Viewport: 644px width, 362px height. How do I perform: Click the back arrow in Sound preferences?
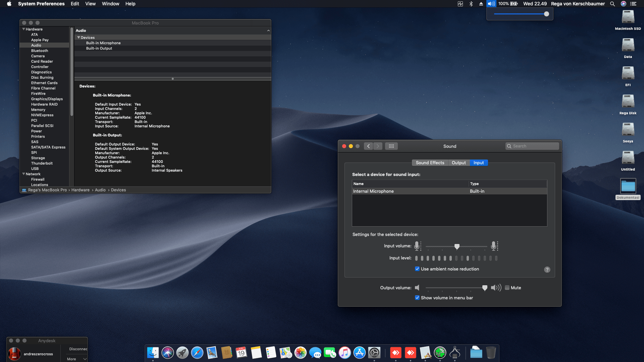point(368,146)
